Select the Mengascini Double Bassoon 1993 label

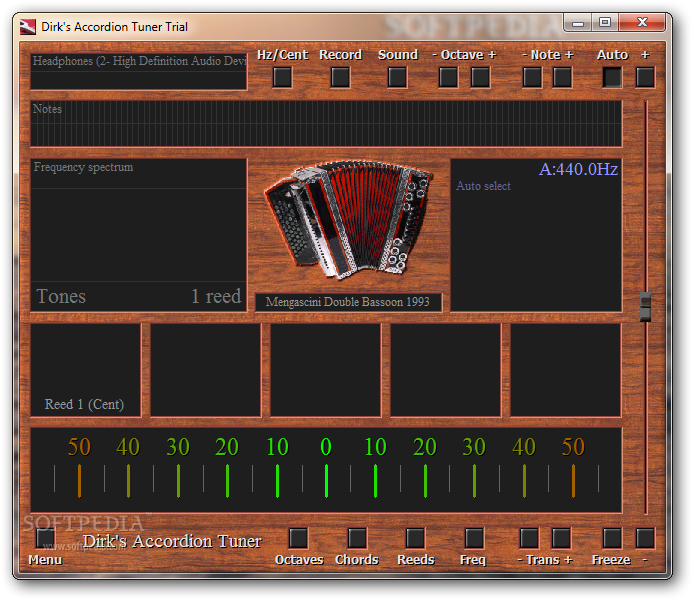pyautogui.click(x=348, y=302)
